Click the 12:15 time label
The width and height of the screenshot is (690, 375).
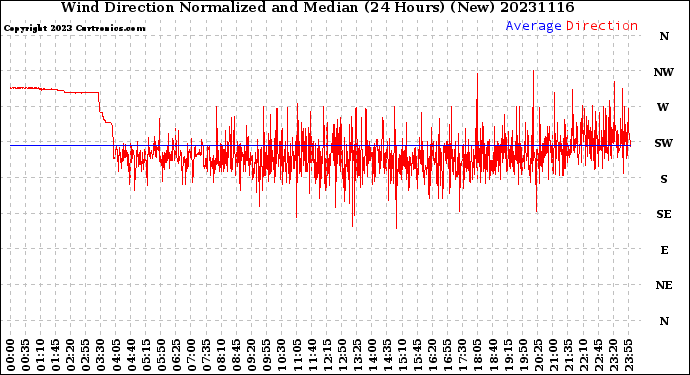tap(327, 355)
